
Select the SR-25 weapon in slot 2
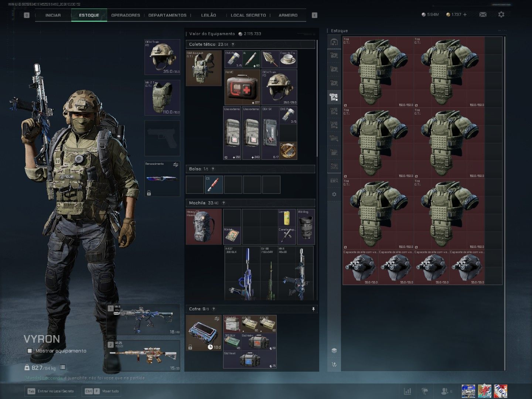[x=143, y=356]
